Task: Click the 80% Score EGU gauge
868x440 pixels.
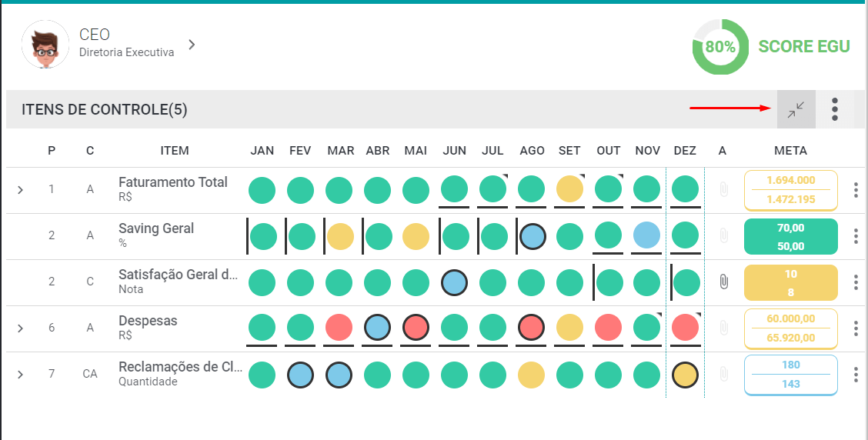Action: pos(720,47)
